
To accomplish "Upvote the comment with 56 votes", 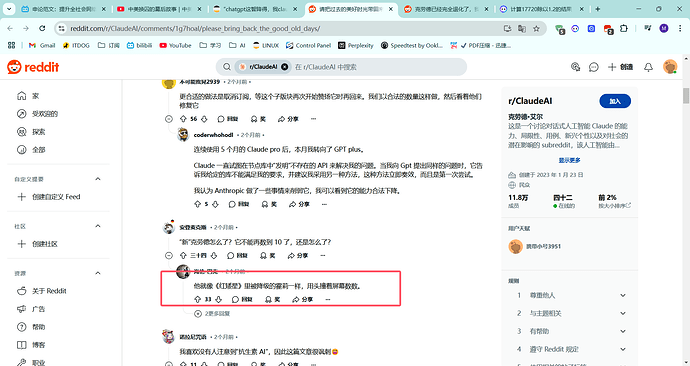I will point(184,119).
